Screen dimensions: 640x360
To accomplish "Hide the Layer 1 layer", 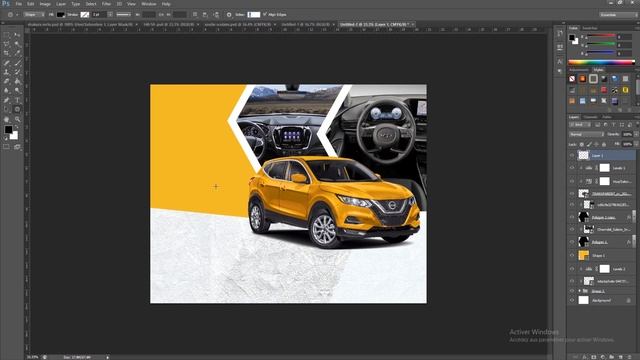I will (x=572, y=155).
